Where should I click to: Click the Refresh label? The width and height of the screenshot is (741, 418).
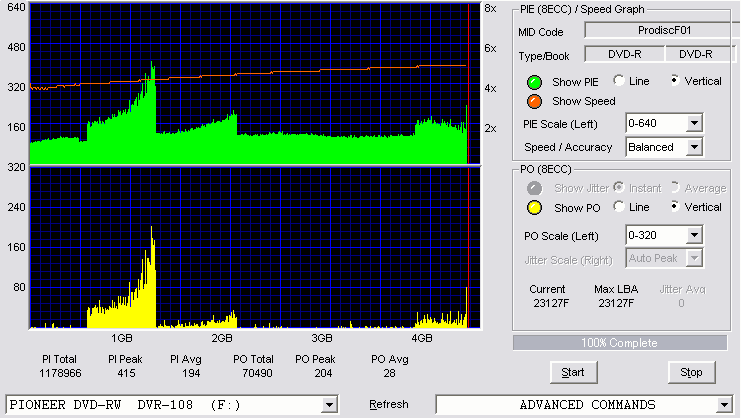[x=388, y=405]
